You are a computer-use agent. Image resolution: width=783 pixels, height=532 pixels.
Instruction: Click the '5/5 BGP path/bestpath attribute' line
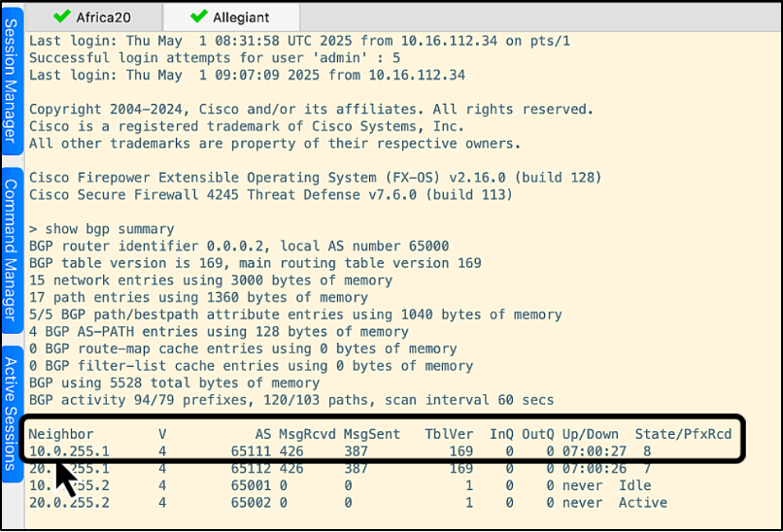pos(295,315)
